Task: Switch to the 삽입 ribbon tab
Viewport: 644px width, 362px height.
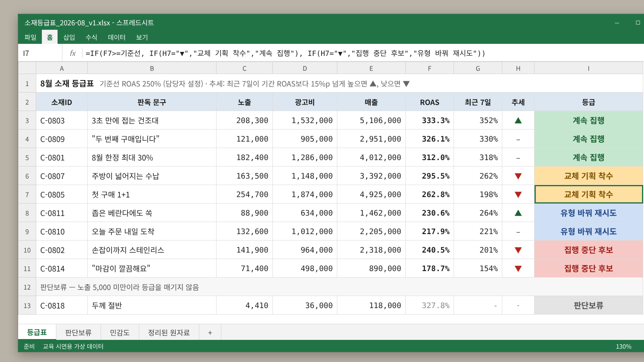Action: click(x=69, y=37)
